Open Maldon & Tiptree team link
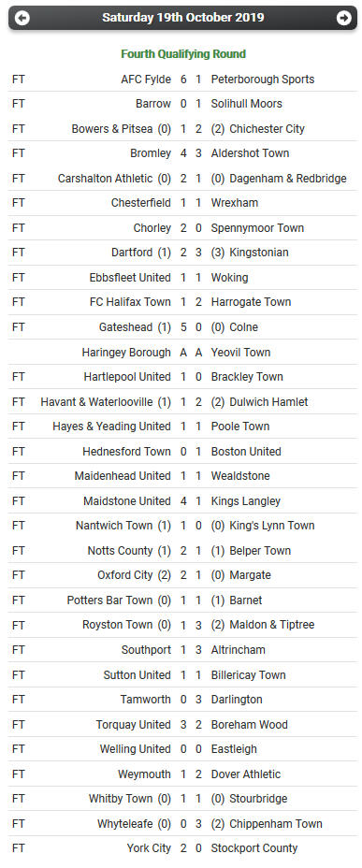362x868 pixels. [x=272, y=625]
